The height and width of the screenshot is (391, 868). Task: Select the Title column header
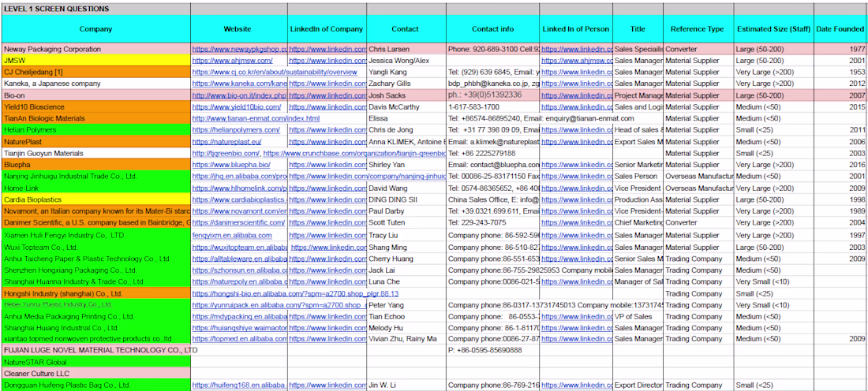click(x=638, y=28)
